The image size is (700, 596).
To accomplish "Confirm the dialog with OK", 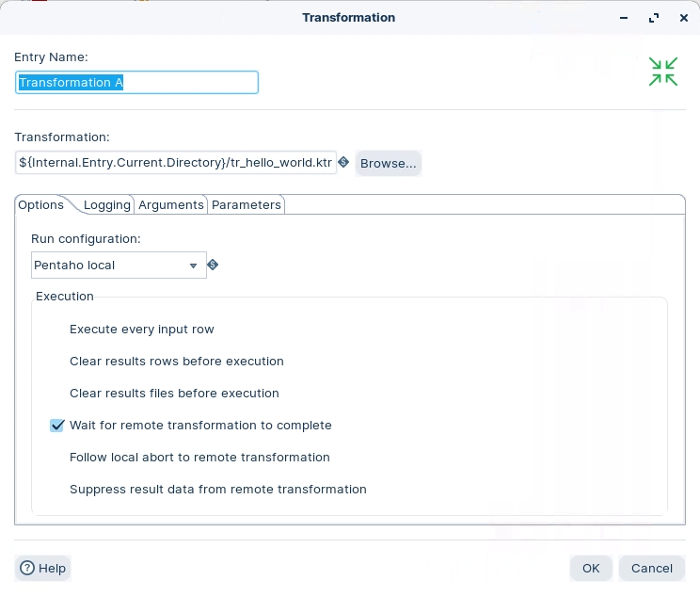I will point(591,568).
